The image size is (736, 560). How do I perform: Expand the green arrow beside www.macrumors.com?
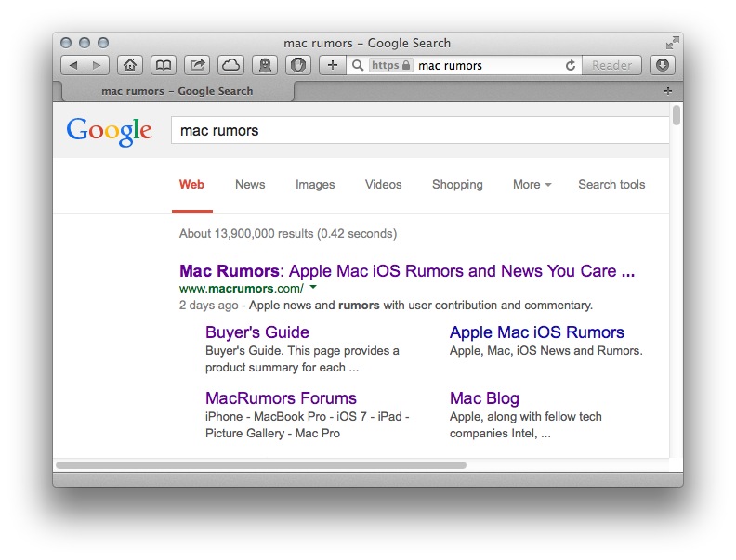pyautogui.click(x=313, y=287)
